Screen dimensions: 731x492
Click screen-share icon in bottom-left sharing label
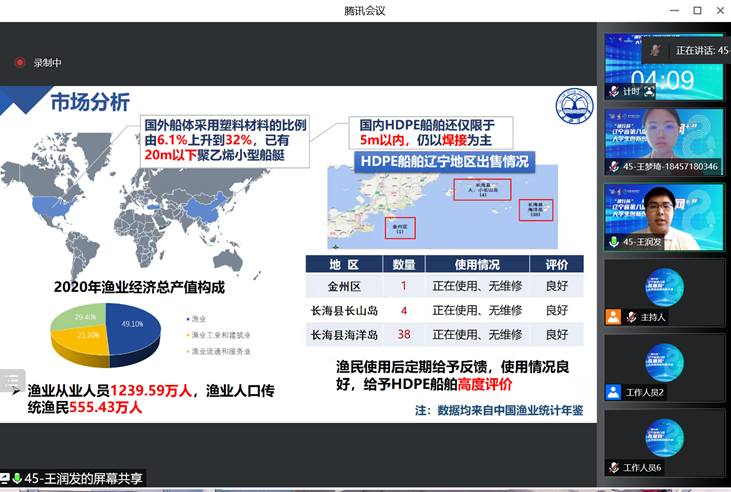pyautogui.click(x=5, y=478)
